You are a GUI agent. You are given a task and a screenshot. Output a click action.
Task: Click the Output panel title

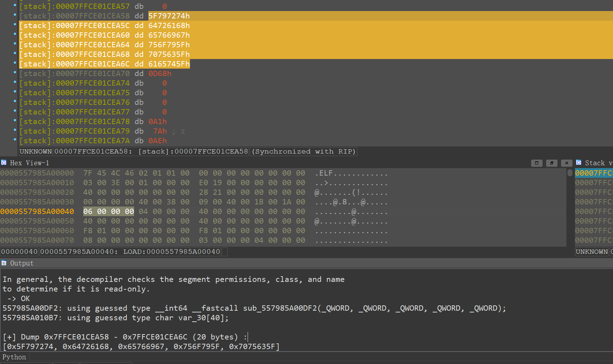click(x=22, y=263)
